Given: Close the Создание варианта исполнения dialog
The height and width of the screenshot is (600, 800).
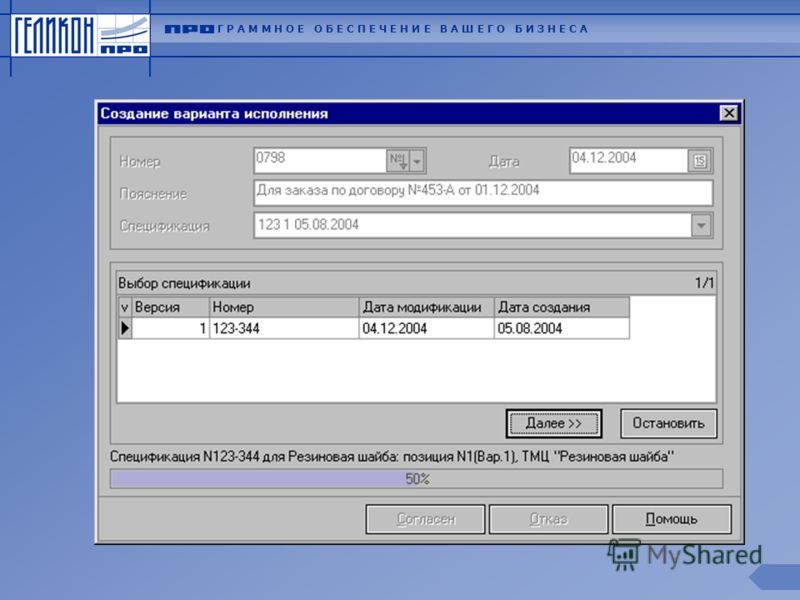Looking at the screenshot, I should click(x=729, y=113).
